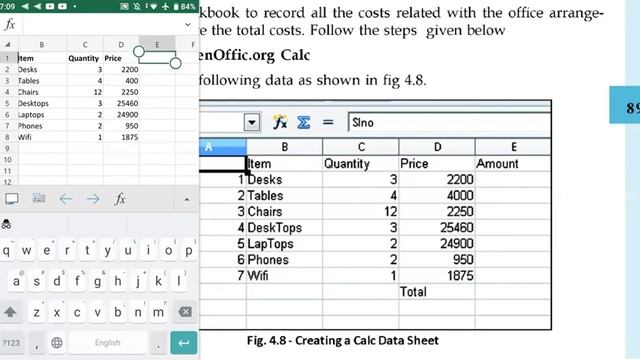Select column D header in the phone sheet
Screen dimensions: 640x360
click(x=121, y=44)
